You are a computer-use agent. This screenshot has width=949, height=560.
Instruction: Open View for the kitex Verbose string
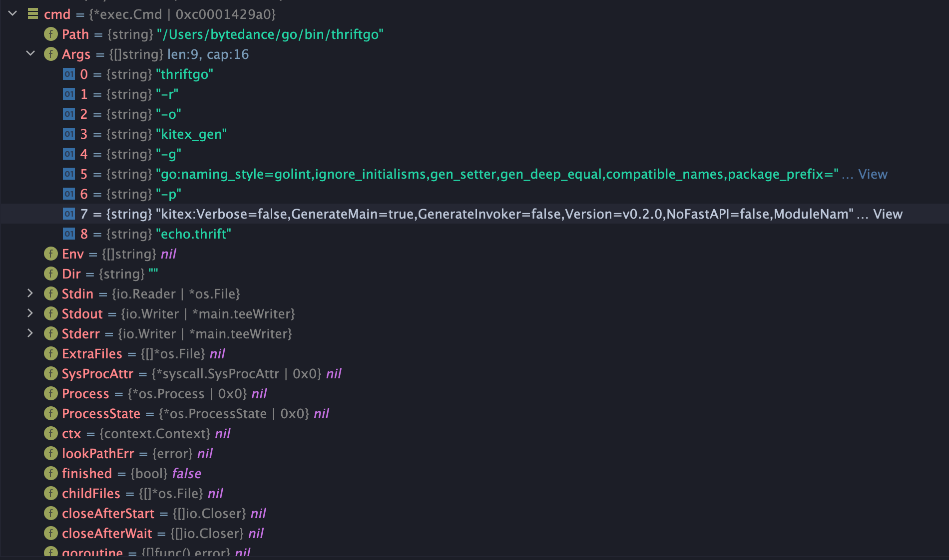pyautogui.click(x=888, y=214)
